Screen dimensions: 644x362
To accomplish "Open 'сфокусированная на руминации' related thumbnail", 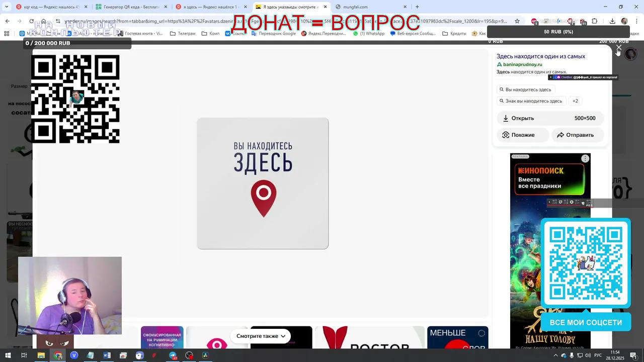I will click(x=162, y=337).
